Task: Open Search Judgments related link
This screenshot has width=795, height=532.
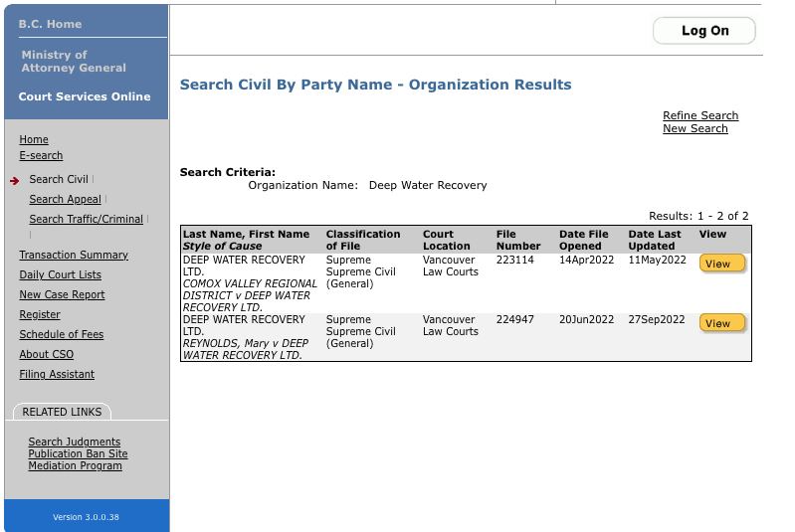Action: click(x=75, y=442)
